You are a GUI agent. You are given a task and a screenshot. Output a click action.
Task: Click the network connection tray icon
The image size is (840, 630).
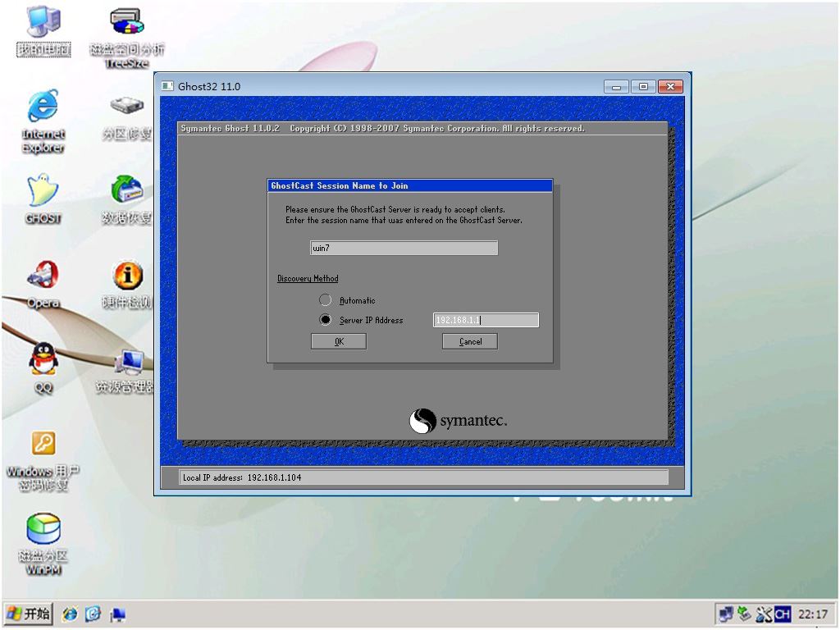tap(726, 614)
